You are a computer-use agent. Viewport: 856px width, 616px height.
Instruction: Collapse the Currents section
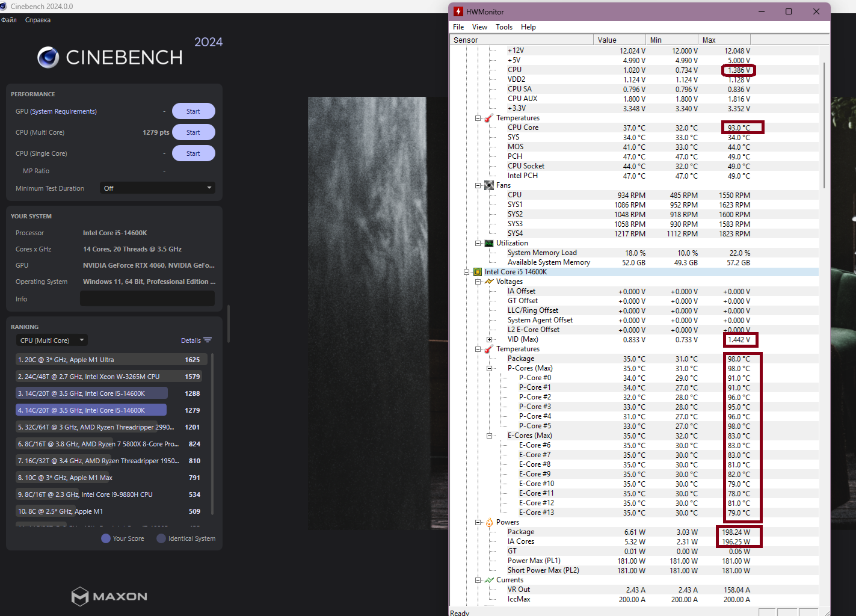pos(478,580)
